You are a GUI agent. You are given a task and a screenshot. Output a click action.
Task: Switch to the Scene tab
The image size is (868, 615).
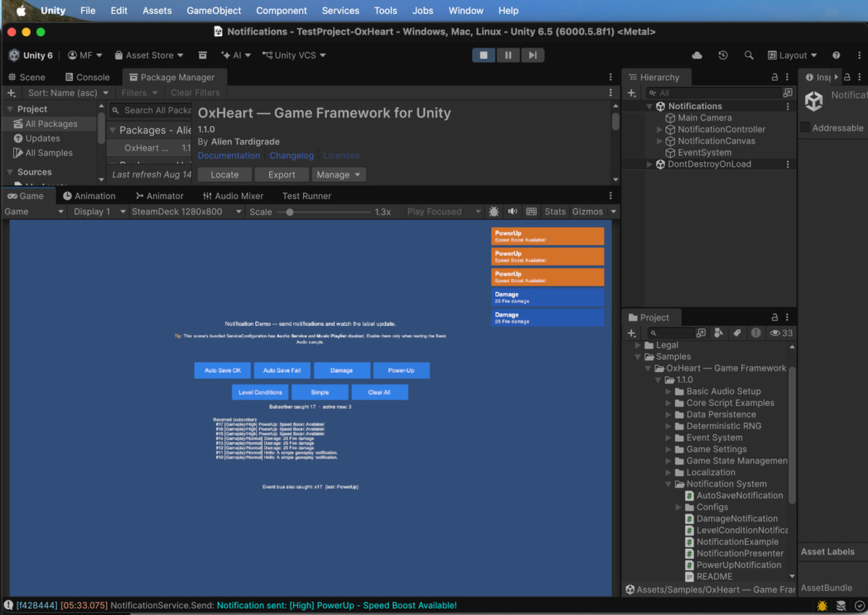(x=27, y=78)
